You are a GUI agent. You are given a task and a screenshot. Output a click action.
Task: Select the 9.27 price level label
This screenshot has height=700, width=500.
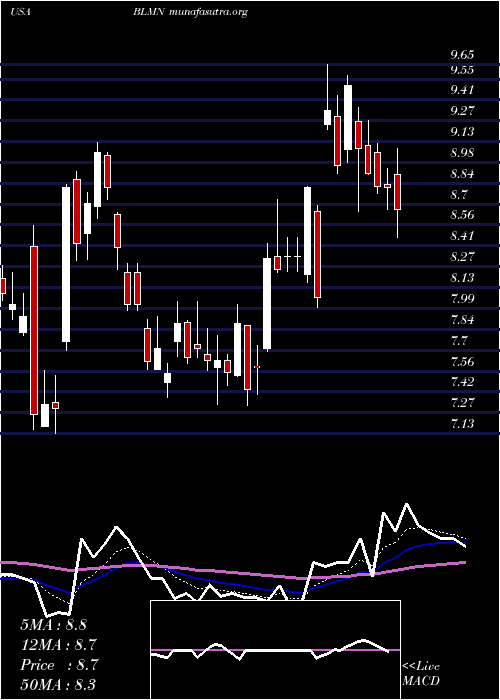click(x=462, y=111)
